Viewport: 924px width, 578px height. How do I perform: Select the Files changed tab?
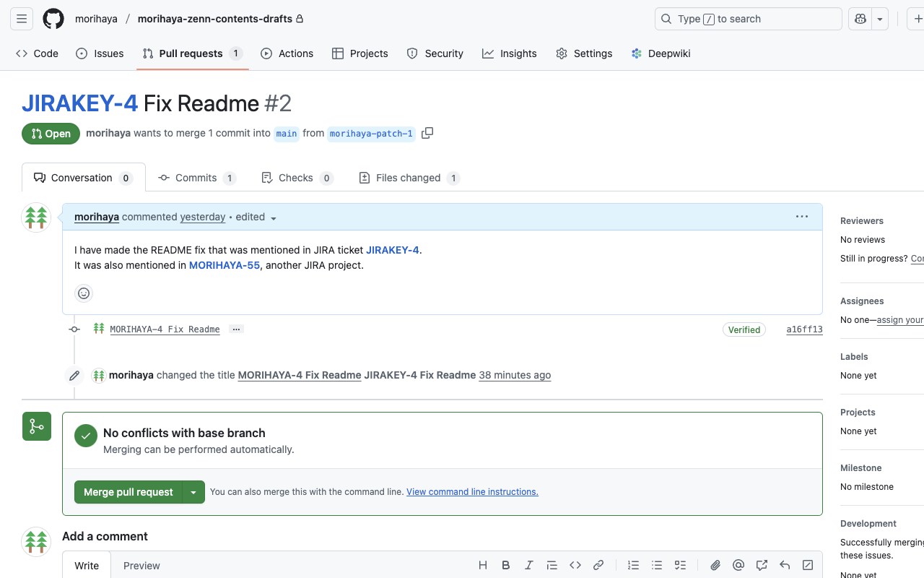click(409, 178)
